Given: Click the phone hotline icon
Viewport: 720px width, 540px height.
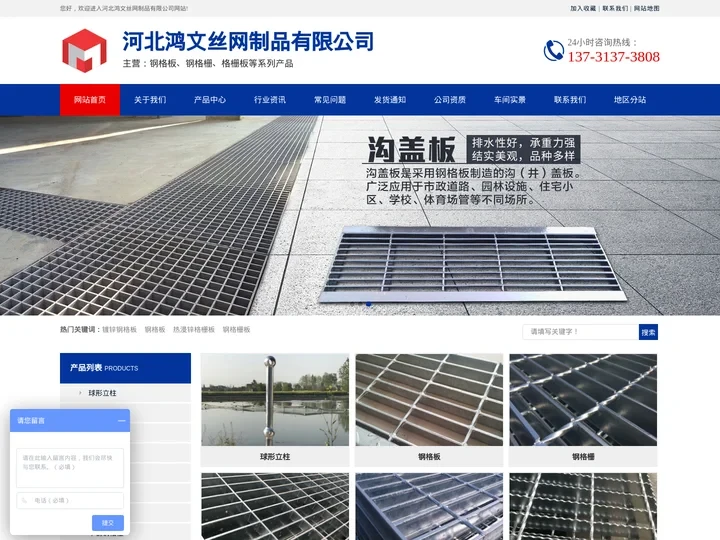Looking at the screenshot, I should 554,51.
